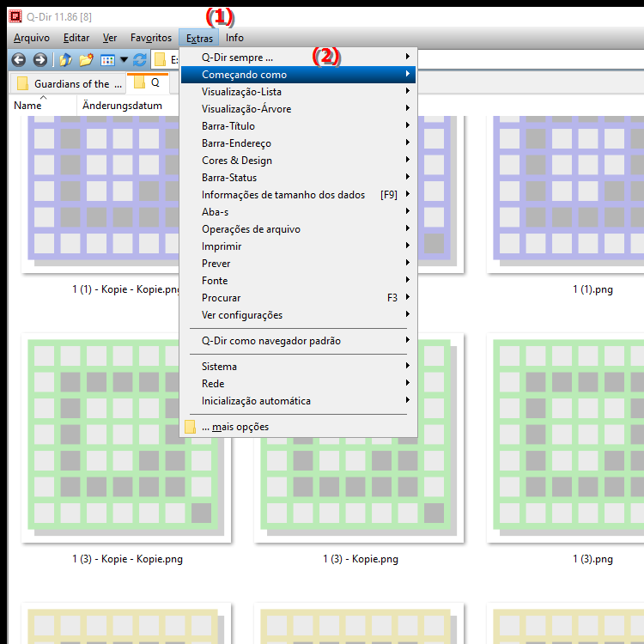
Task: Click the ... mais opções entry
Action: [x=298, y=427]
